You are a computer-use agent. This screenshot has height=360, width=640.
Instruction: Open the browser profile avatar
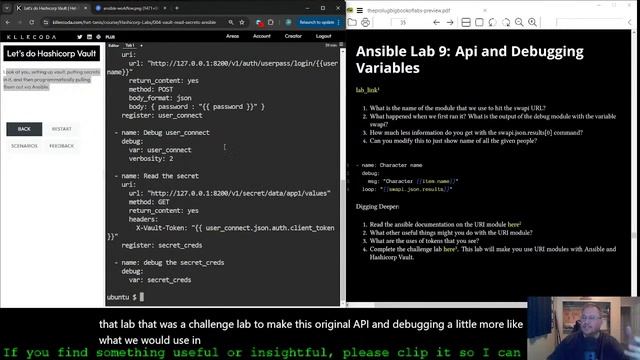pos(288,22)
